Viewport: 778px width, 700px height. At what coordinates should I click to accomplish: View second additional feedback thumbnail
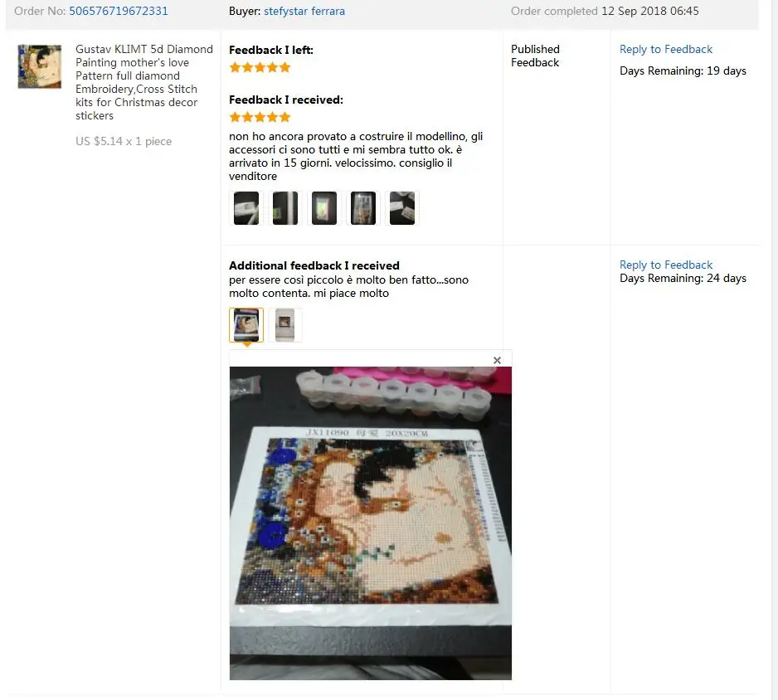coord(285,325)
